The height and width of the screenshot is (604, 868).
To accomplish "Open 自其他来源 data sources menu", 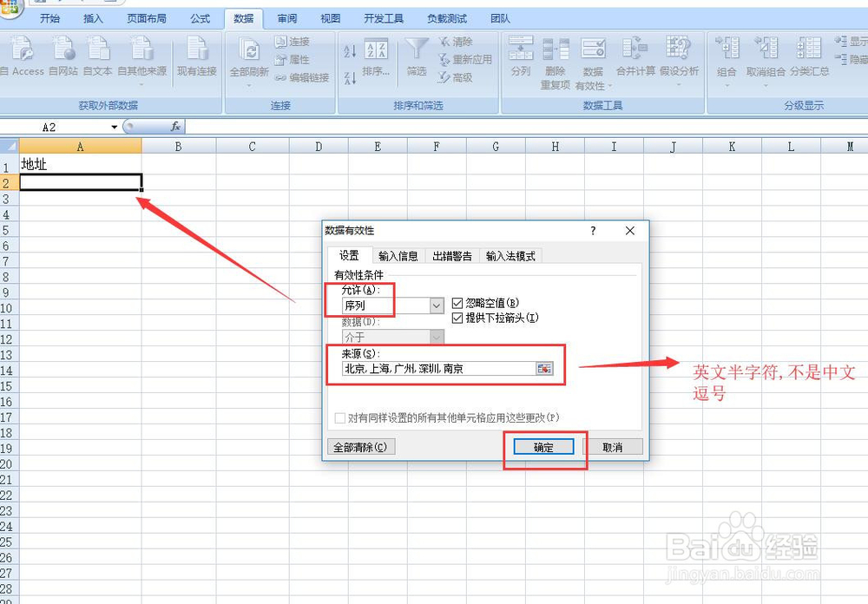I will coord(141,61).
